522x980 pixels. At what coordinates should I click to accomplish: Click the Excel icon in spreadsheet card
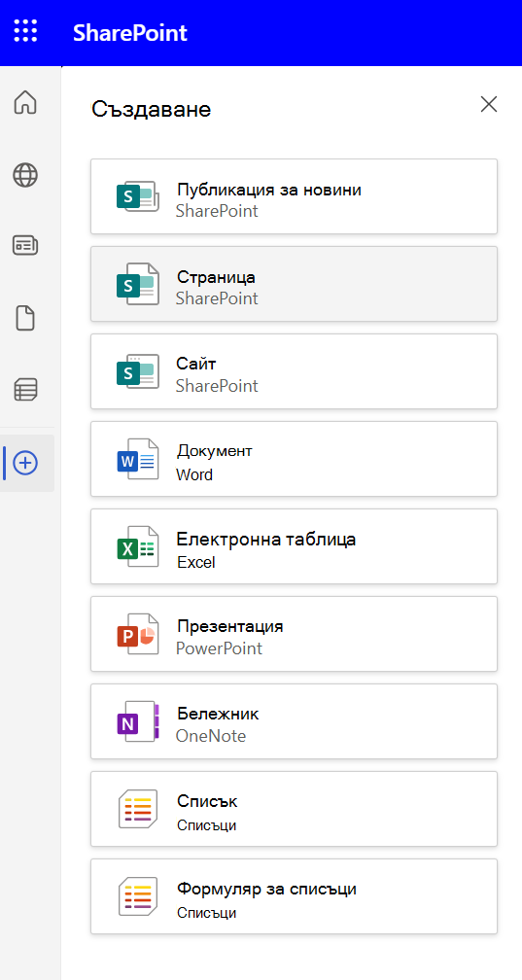137,546
